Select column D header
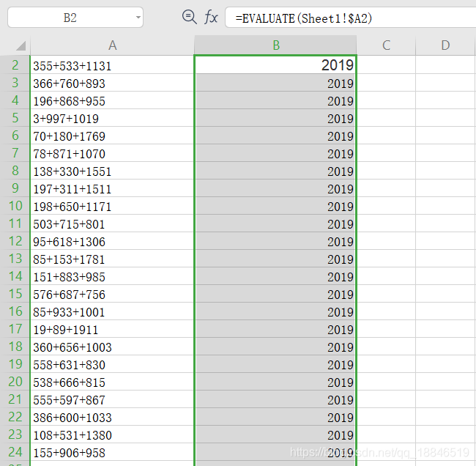 (445, 45)
